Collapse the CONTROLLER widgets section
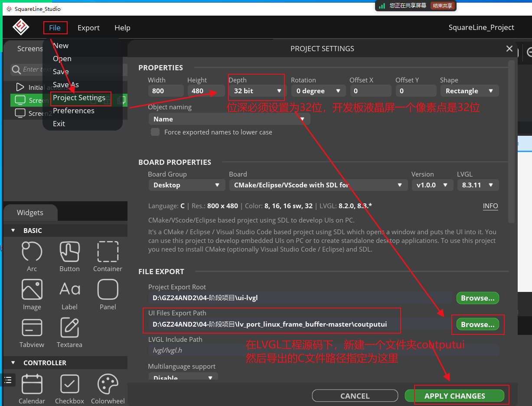This screenshot has width=532, height=406. 13,363
